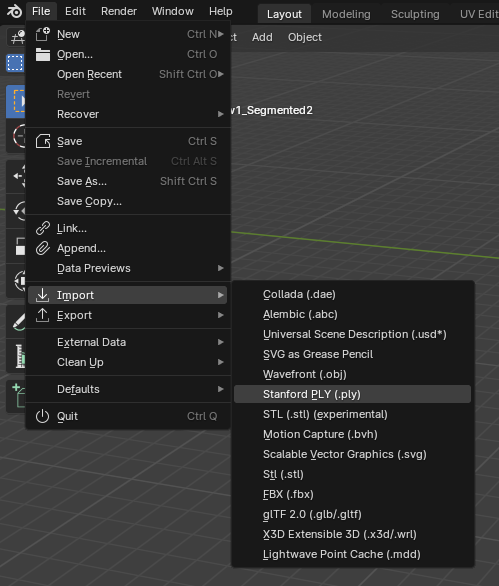Screen dimensions: 499x586
Task: Select the Annotate tool in toolbar
Action: [16, 321]
